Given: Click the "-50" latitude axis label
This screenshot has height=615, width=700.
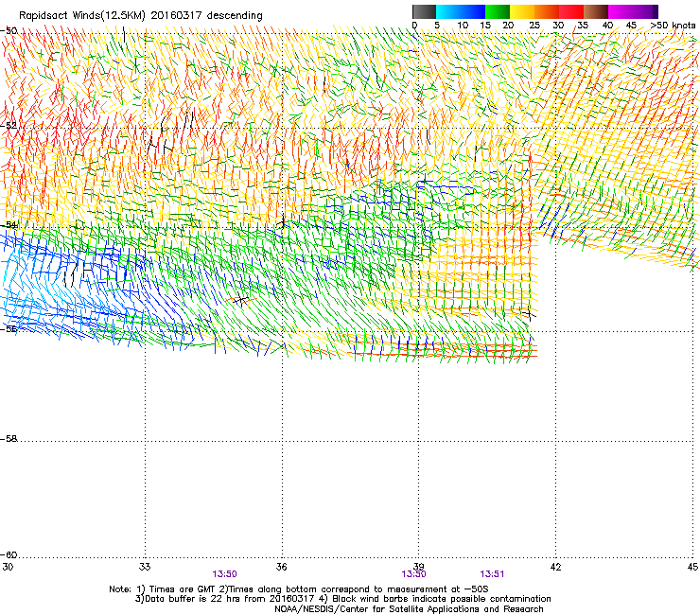Looking at the screenshot, I should point(9,31).
